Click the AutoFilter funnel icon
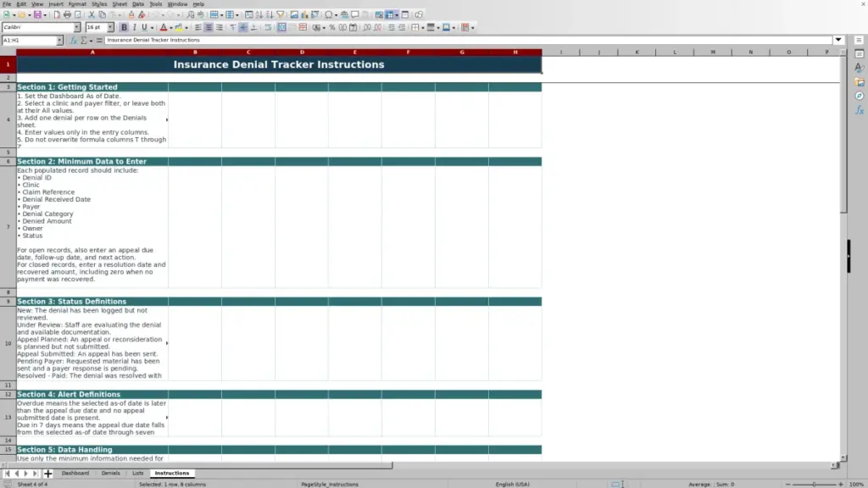 click(x=281, y=14)
